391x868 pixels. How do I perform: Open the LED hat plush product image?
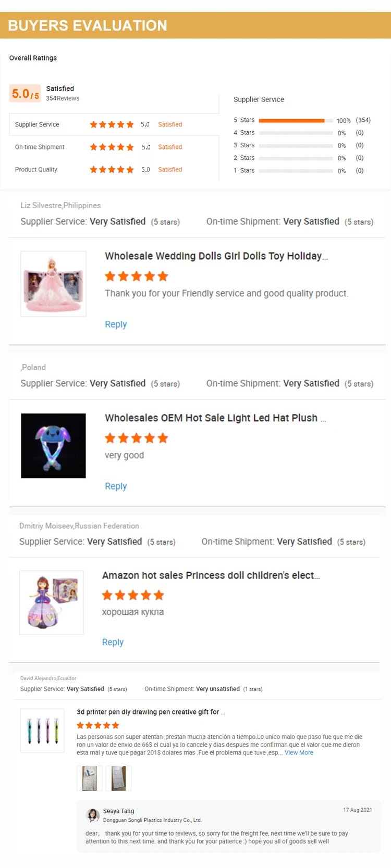pyautogui.click(x=53, y=446)
